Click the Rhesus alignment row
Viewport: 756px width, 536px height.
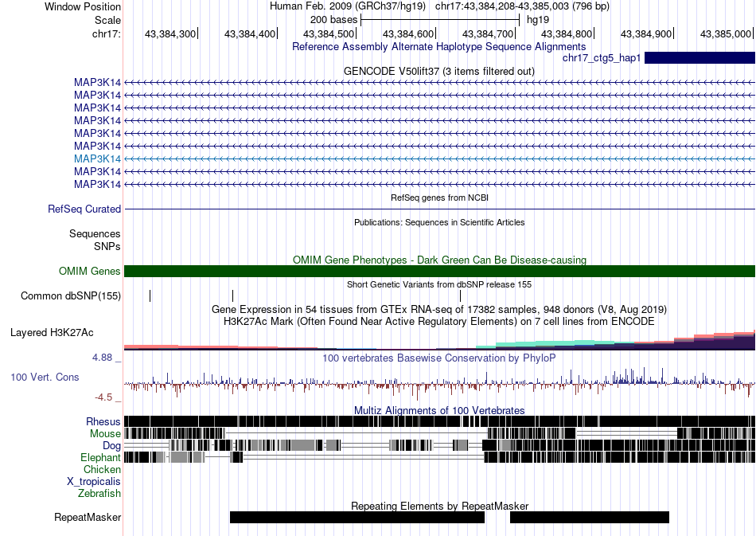click(x=440, y=421)
